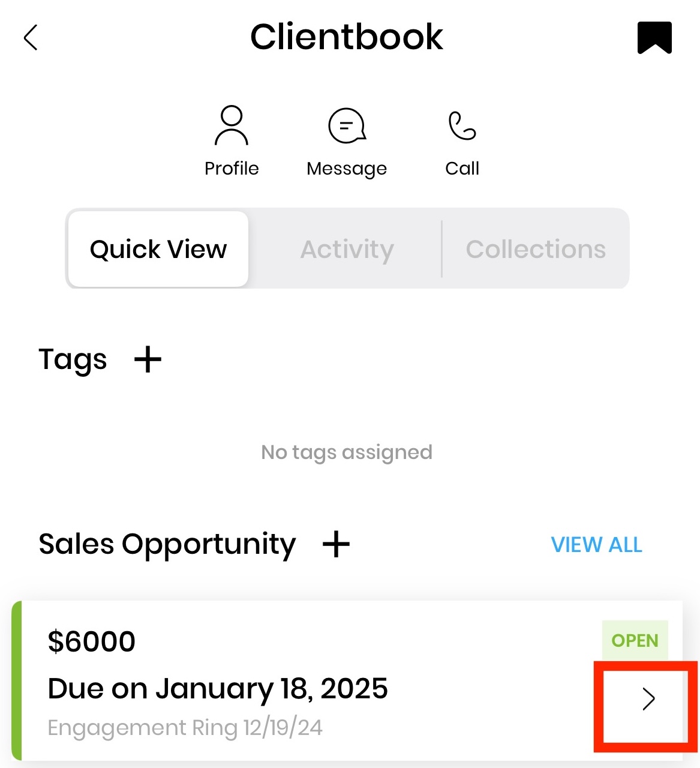The image size is (700, 768).
Task: Select the Due on January 18, 2025 text
Action: pos(218,688)
